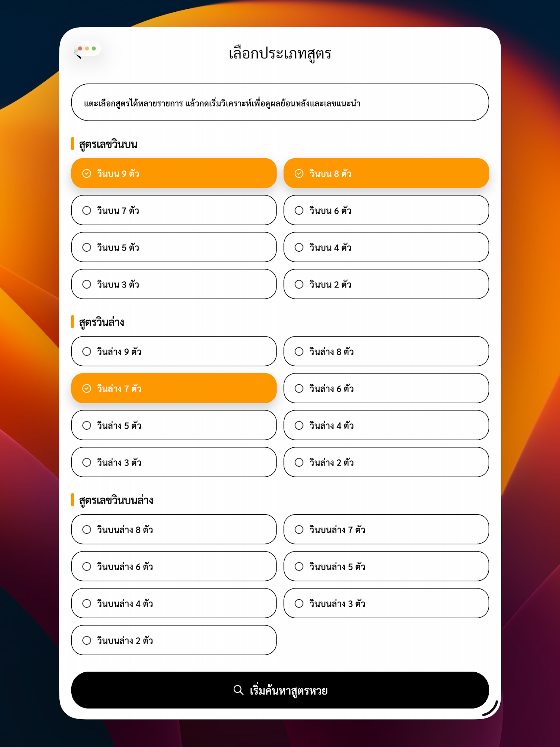Click the checkmark icon on วินบน 9 ตัว
This screenshot has width=560, height=747.
click(87, 173)
